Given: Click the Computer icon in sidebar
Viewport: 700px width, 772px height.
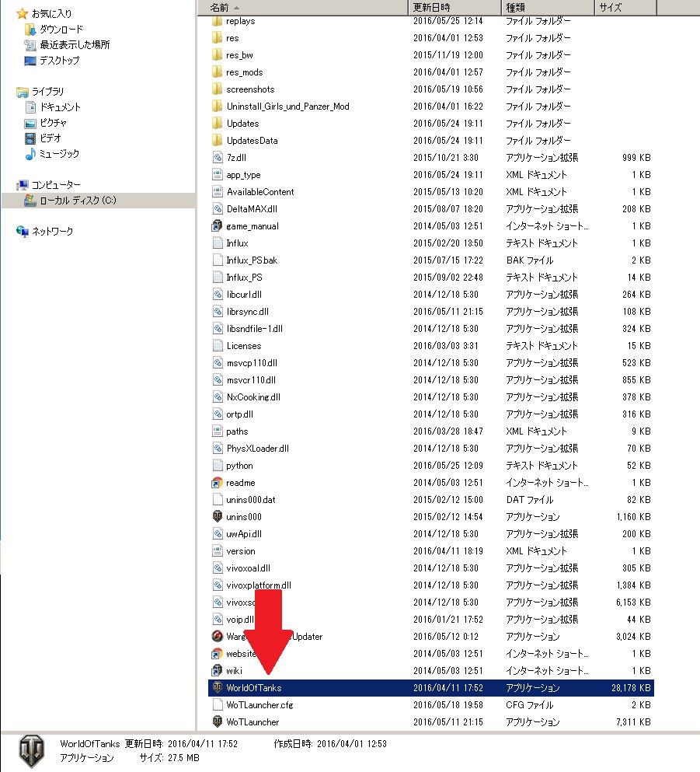Looking at the screenshot, I should 22,184.
